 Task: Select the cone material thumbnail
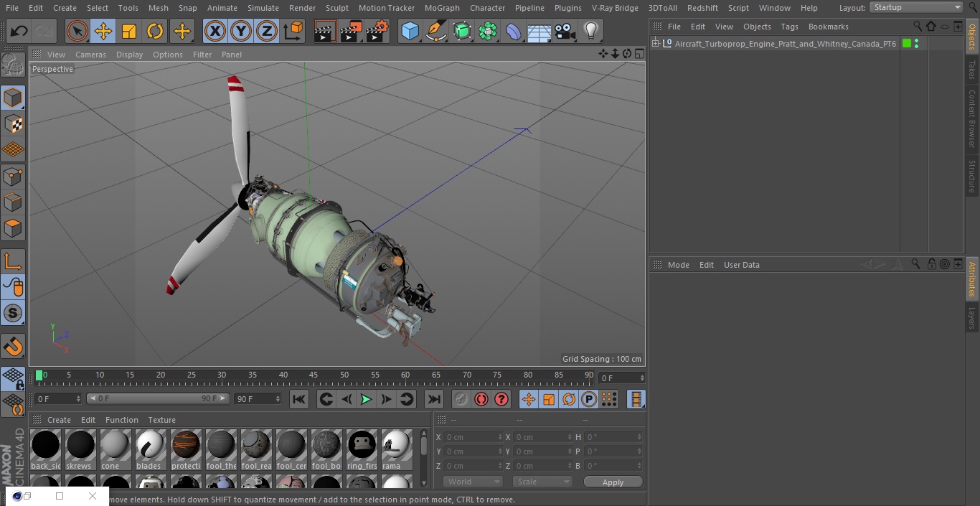pos(115,449)
